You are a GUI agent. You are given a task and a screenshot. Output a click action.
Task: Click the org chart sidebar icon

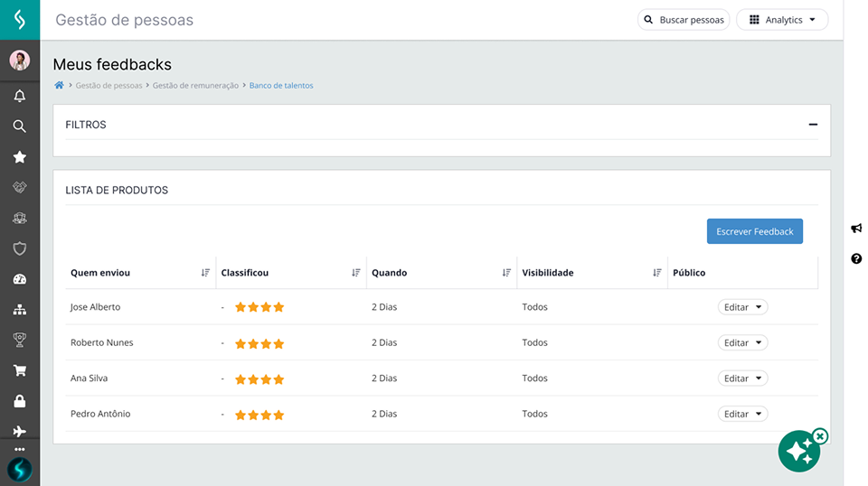[20, 310]
